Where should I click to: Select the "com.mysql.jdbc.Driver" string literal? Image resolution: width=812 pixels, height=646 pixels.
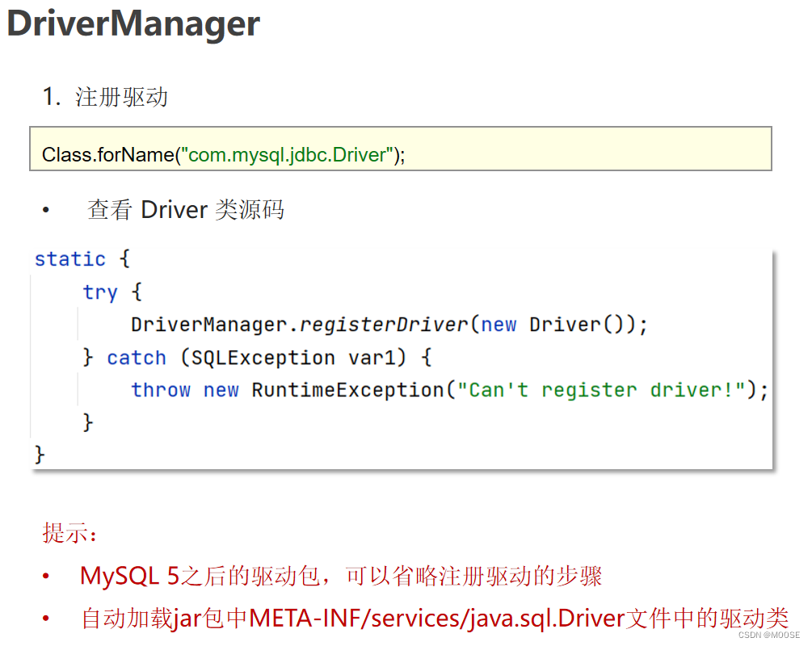point(288,154)
